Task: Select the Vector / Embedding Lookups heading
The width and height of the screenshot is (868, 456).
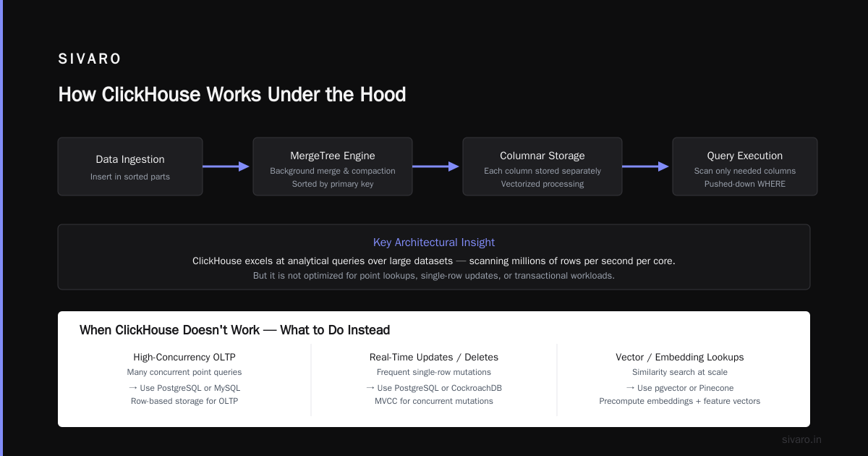Action: coord(680,357)
